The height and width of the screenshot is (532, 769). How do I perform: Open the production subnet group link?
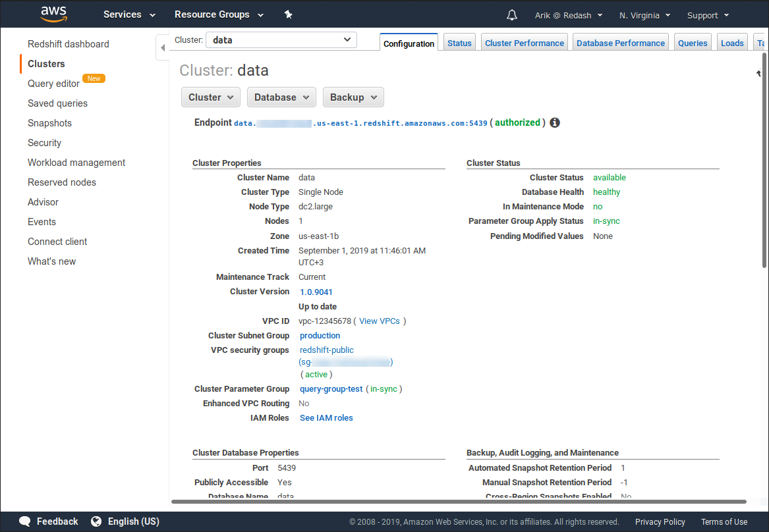[x=320, y=336]
